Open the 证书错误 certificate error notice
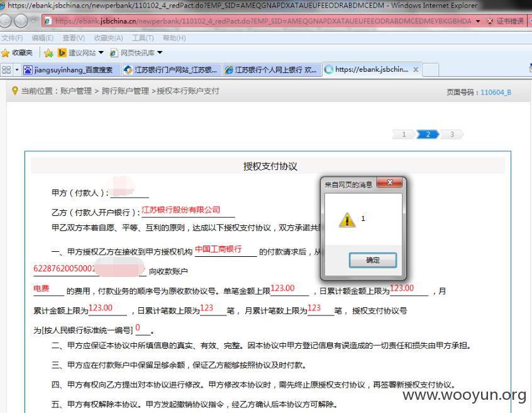 click(509, 21)
